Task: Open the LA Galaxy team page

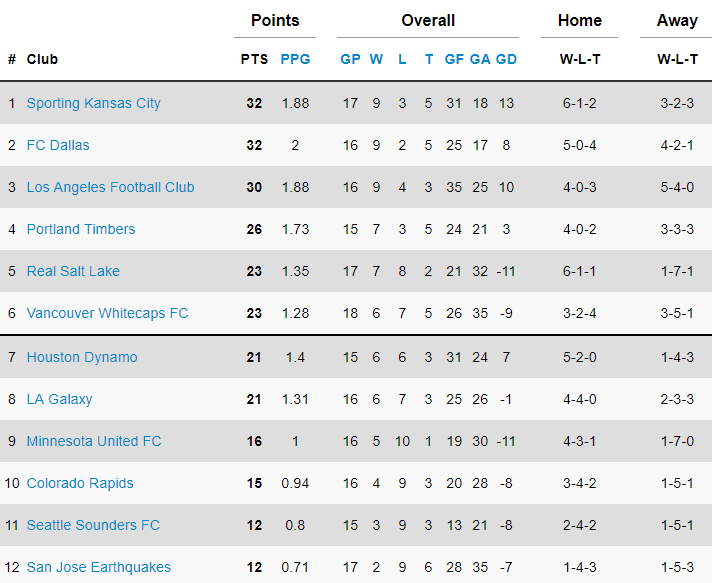Action: click(59, 399)
